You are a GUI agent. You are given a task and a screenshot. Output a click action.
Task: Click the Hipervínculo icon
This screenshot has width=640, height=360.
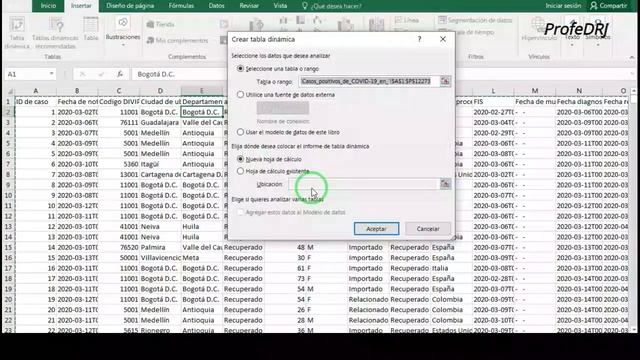539,29
